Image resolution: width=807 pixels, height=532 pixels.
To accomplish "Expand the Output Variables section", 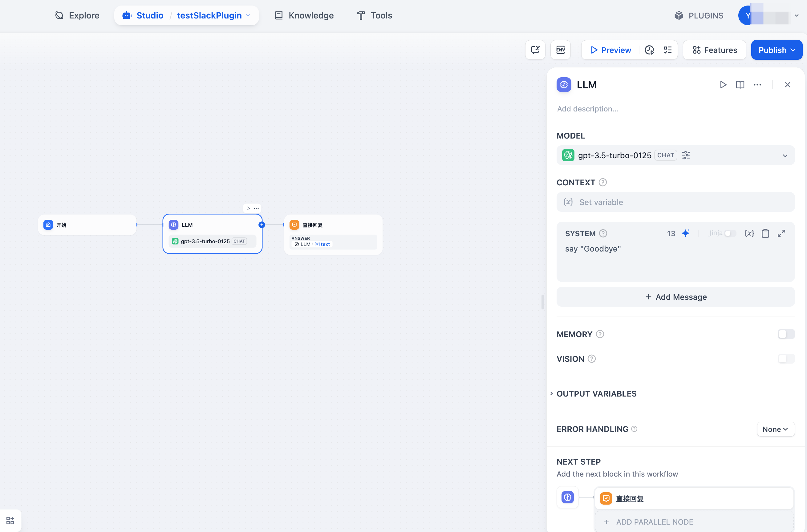I will click(x=596, y=393).
